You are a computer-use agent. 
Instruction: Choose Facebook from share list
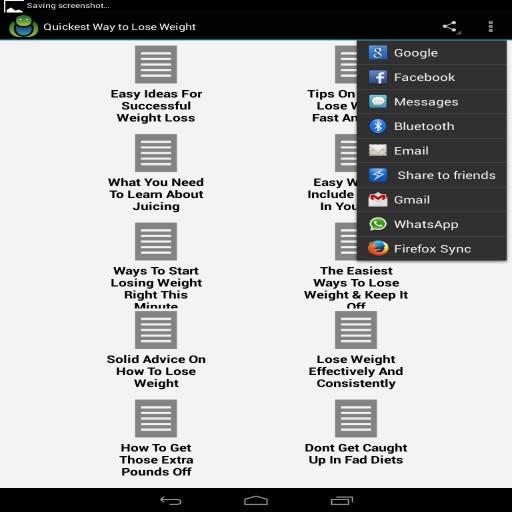pos(432,77)
